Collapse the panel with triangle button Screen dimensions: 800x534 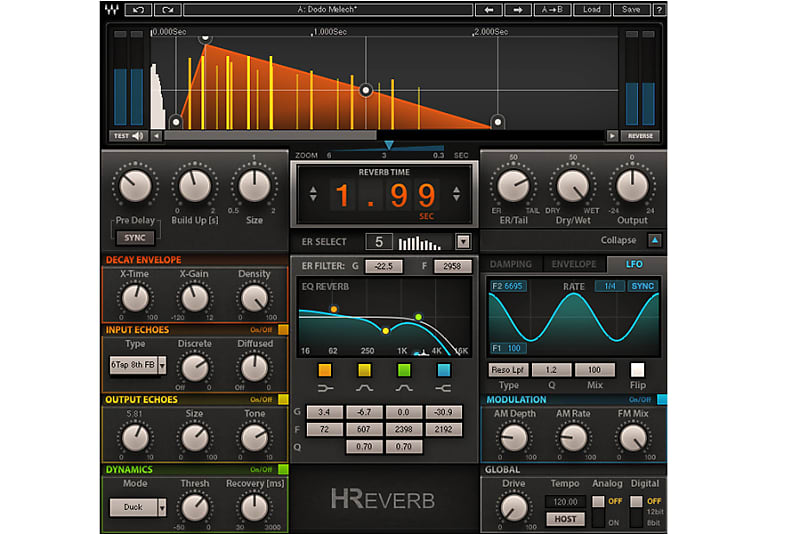click(x=655, y=240)
